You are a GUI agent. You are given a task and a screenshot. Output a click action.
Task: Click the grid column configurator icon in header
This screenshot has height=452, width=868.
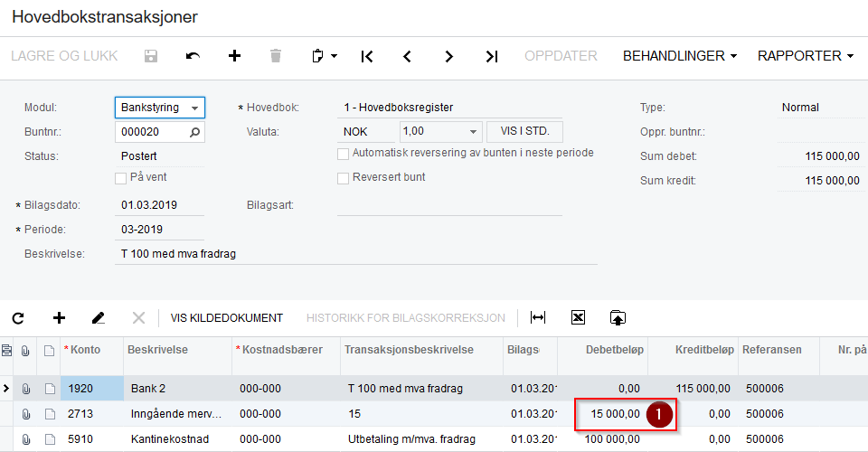(x=6, y=350)
